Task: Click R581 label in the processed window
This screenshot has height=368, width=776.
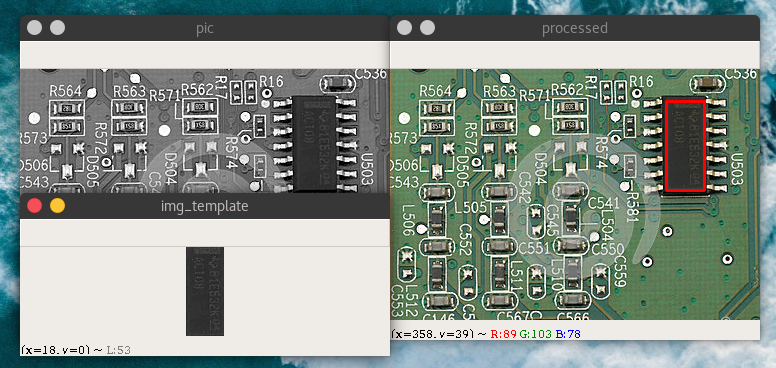Action: 632,207
